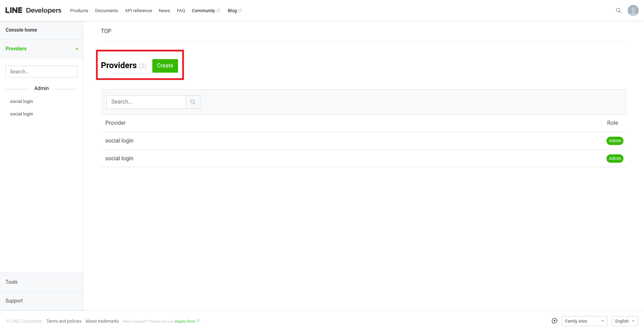Click the Admin badge of first provider row
The height and width of the screenshot is (331, 644).
(x=615, y=141)
